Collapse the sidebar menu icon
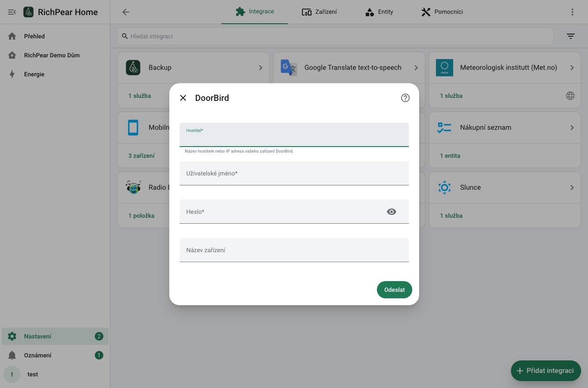The height and width of the screenshot is (388, 588). 12,12
